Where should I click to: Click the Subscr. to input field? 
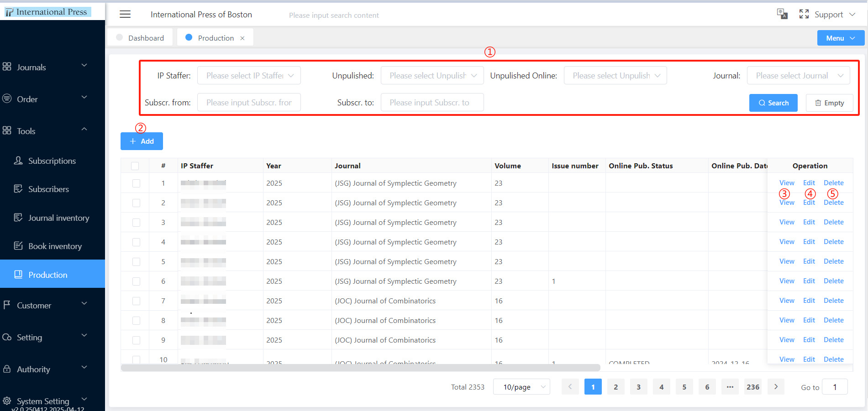(x=432, y=102)
